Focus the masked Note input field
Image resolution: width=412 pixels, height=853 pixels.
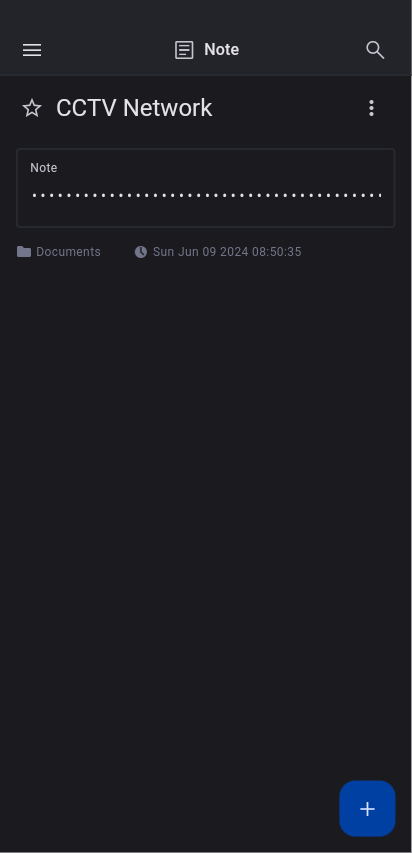coord(206,195)
